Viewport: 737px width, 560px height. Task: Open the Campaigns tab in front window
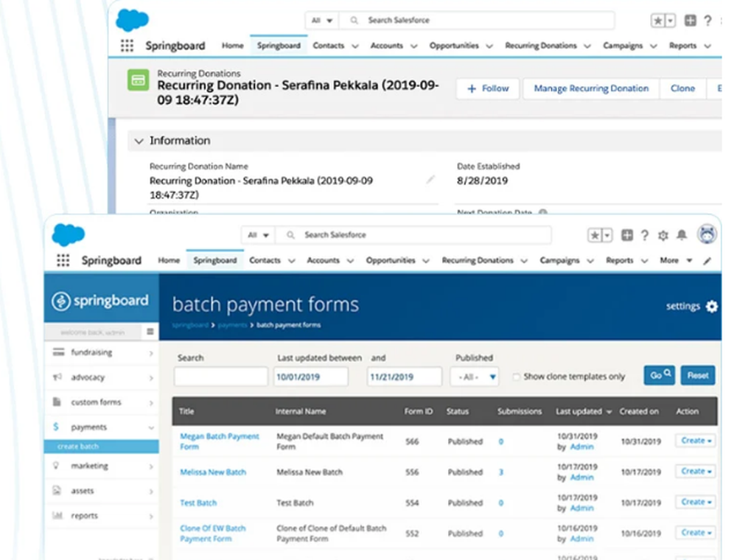(559, 260)
